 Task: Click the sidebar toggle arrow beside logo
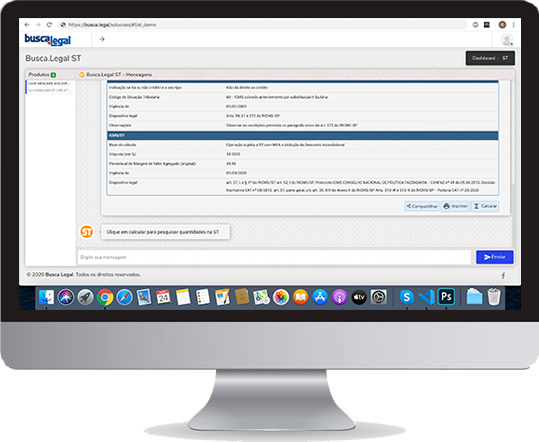coord(102,39)
